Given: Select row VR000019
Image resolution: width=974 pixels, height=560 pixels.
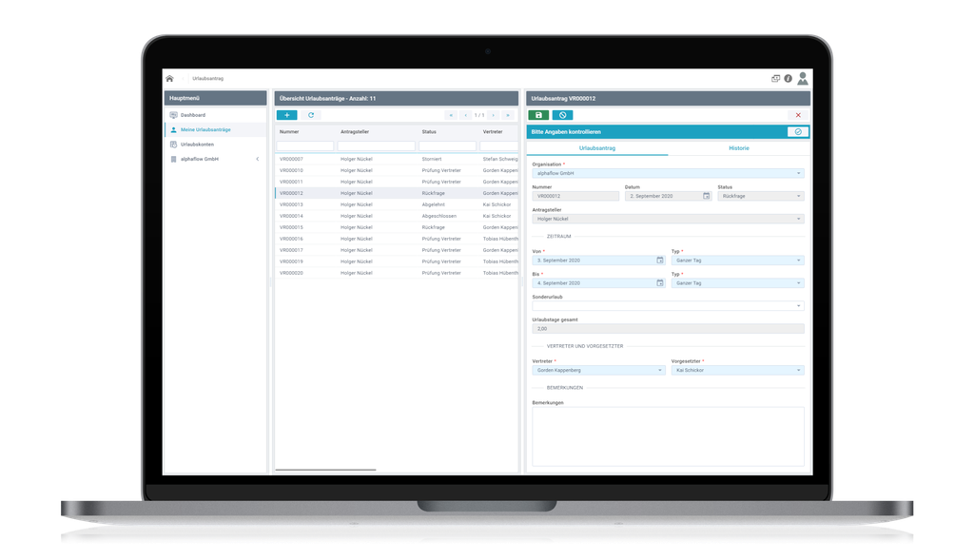Looking at the screenshot, I should [397, 261].
